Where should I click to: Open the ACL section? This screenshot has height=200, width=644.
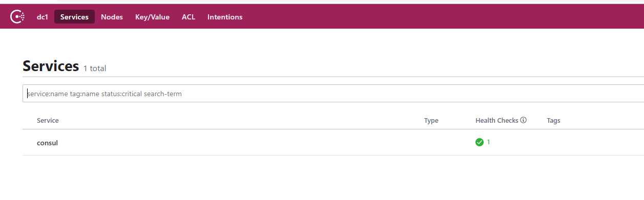coord(189,17)
